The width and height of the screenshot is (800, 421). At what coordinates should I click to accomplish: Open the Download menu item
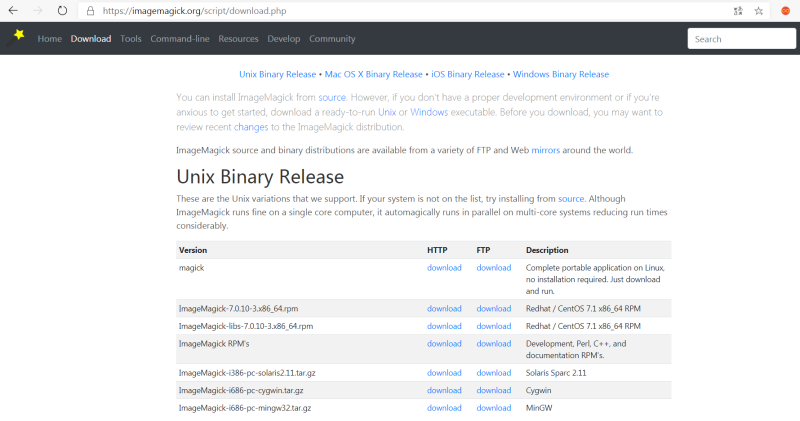point(91,39)
